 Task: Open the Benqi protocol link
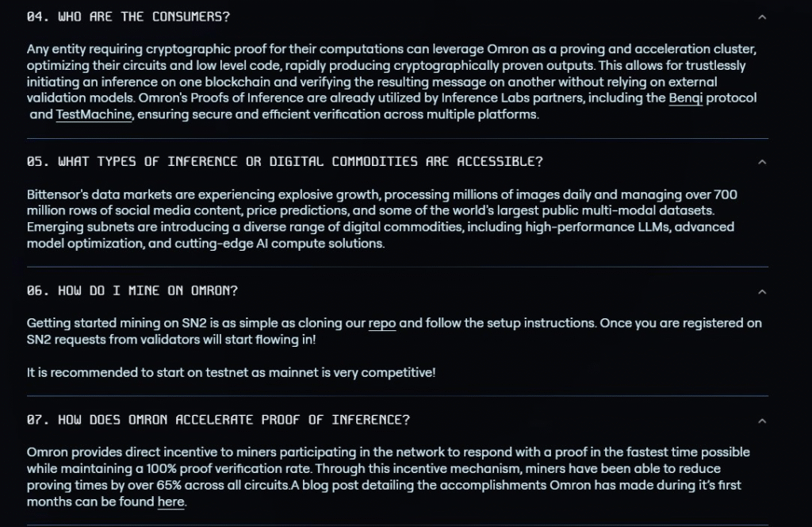coord(686,98)
